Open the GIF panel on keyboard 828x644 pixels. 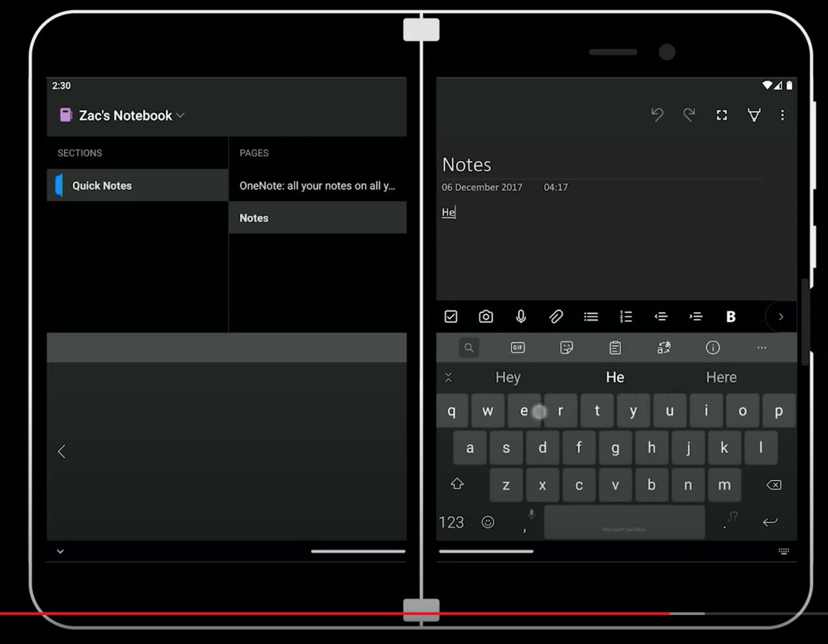(x=517, y=348)
